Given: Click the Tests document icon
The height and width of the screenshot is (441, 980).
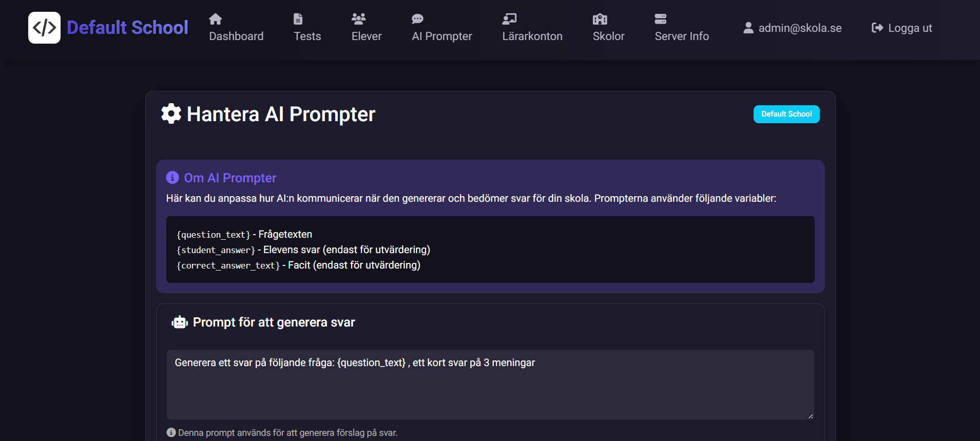Looking at the screenshot, I should (298, 18).
